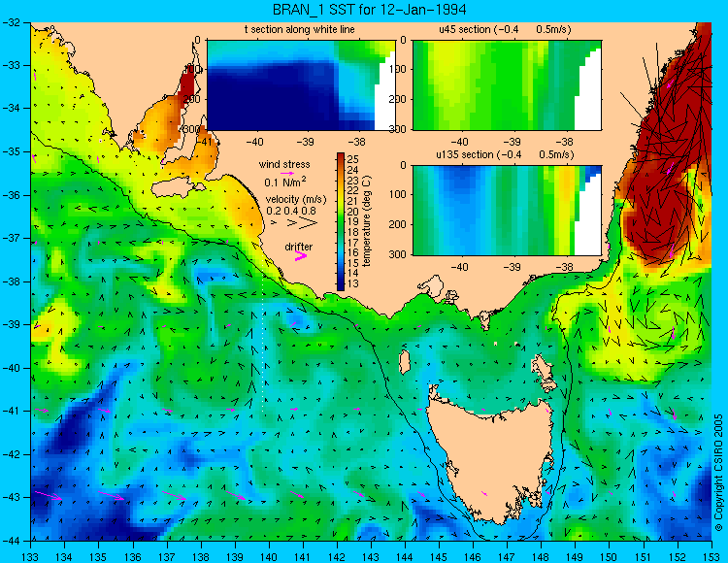Click the 'drifter' legend label
The image size is (728, 563).
click(x=299, y=247)
